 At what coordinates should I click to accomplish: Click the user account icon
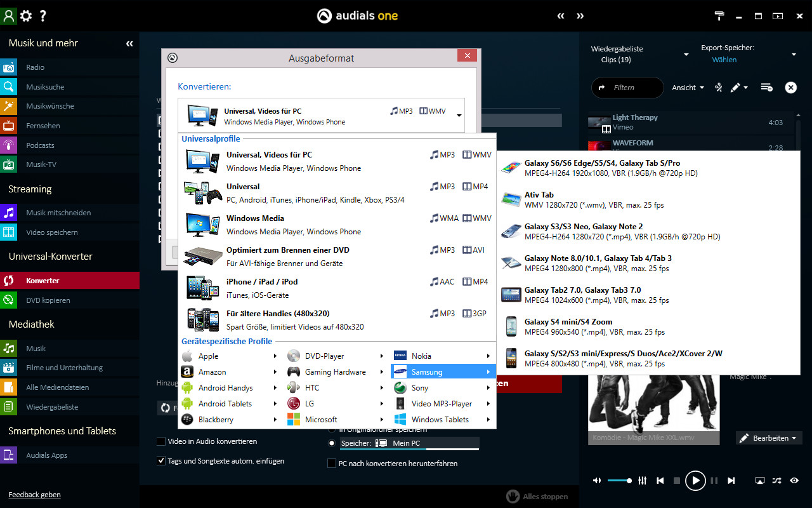[x=8, y=16]
